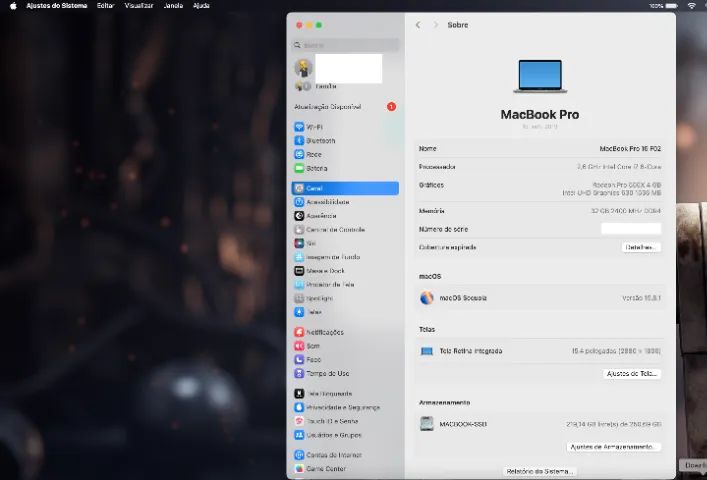Select the Rede network icon
The image size is (707, 480).
(x=299, y=154)
